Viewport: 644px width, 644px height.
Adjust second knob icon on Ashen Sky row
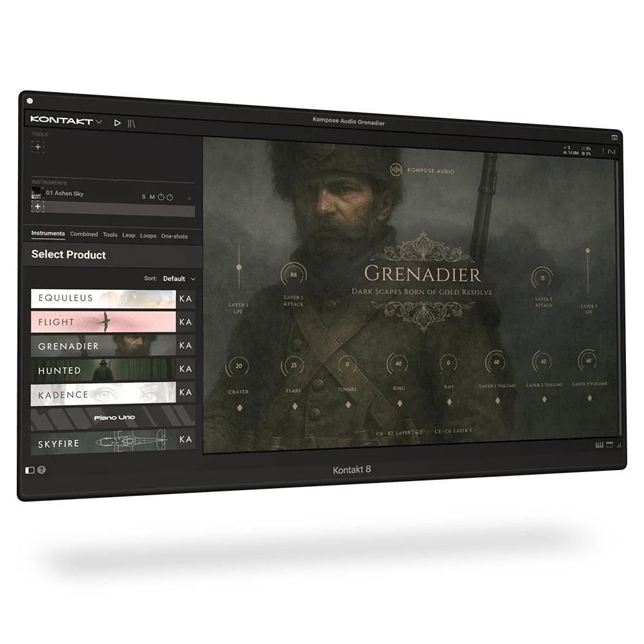[x=170, y=198]
